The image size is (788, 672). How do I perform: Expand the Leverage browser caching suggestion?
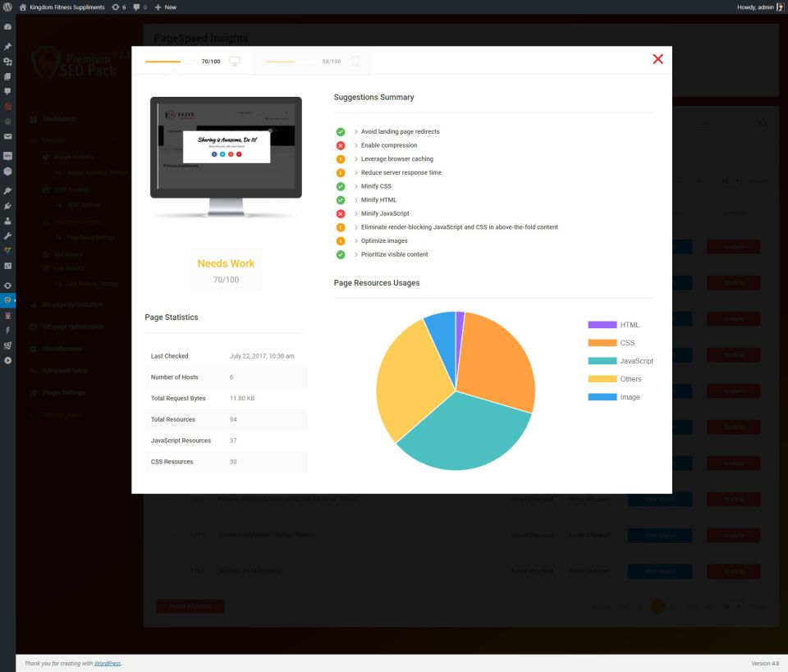[x=396, y=159]
